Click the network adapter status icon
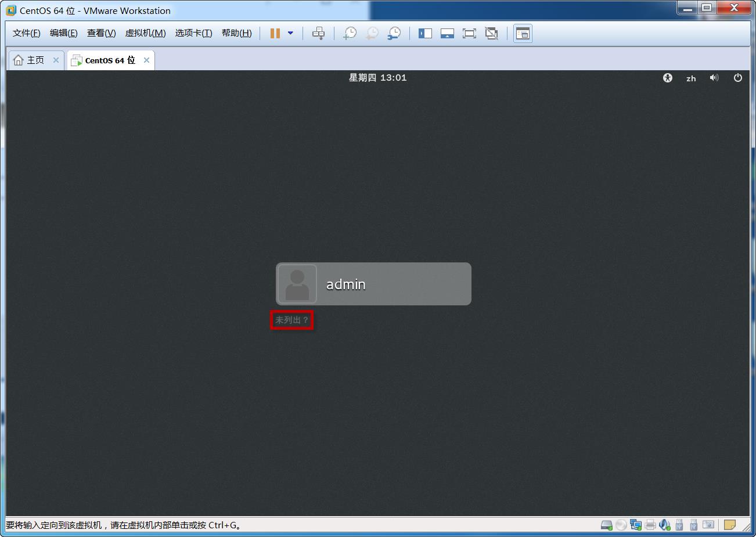Screen dimensions: 756x537 coord(636,525)
